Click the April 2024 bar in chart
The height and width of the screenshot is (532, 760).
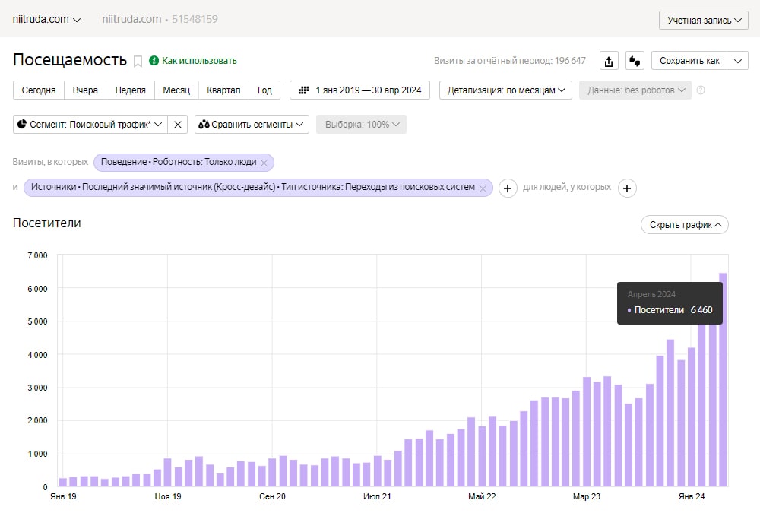(x=723, y=380)
